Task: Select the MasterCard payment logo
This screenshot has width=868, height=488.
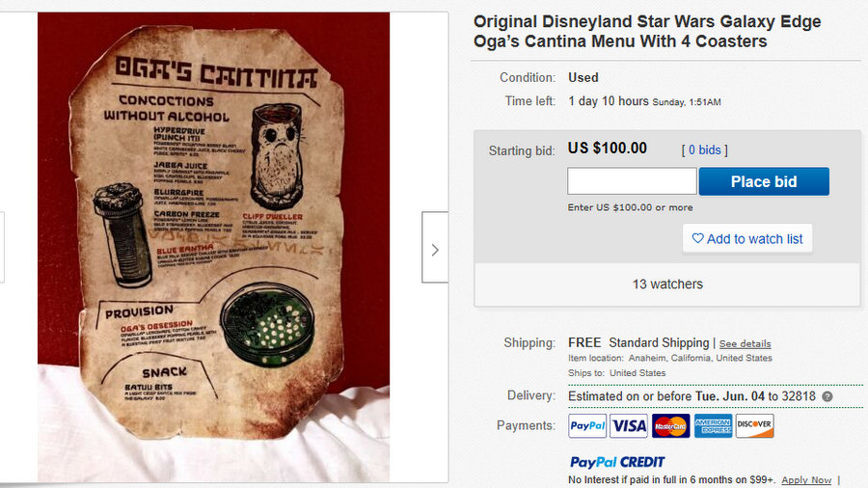Action: [670, 425]
